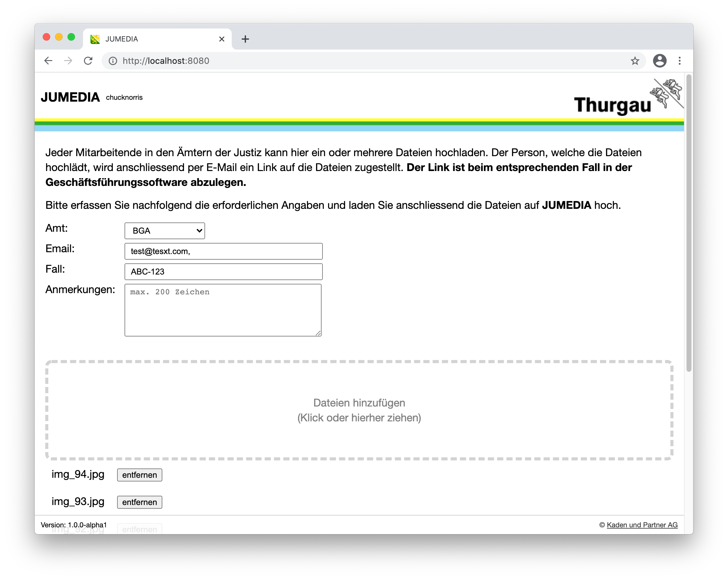Click the Dateien hinzufügen drop zone
This screenshot has width=728, height=580.
pyautogui.click(x=359, y=410)
